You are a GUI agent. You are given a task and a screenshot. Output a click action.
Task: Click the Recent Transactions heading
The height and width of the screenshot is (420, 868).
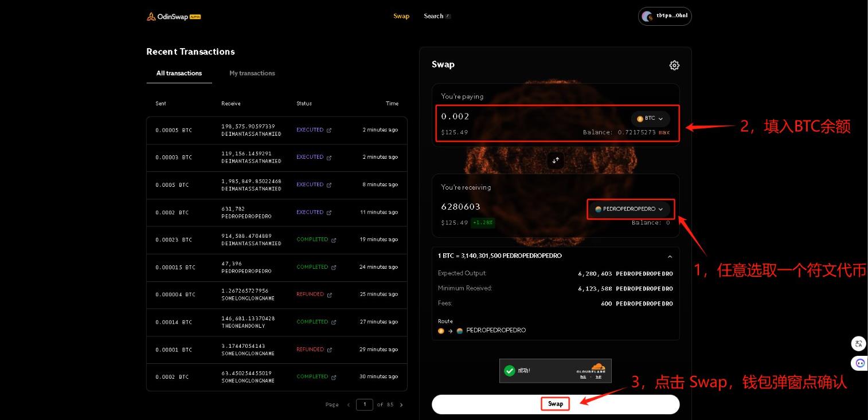[x=190, y=52]
